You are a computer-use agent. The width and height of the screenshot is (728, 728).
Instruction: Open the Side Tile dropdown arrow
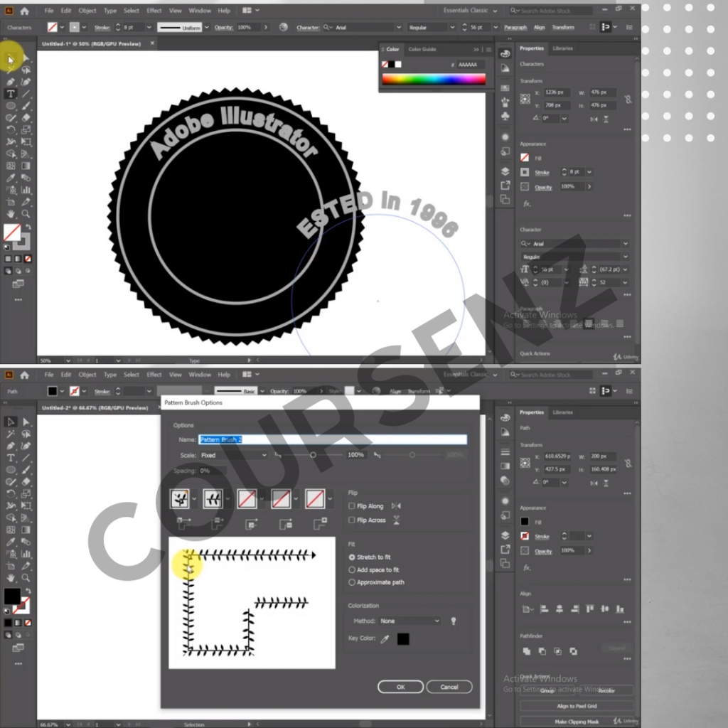tap(227, 499)
